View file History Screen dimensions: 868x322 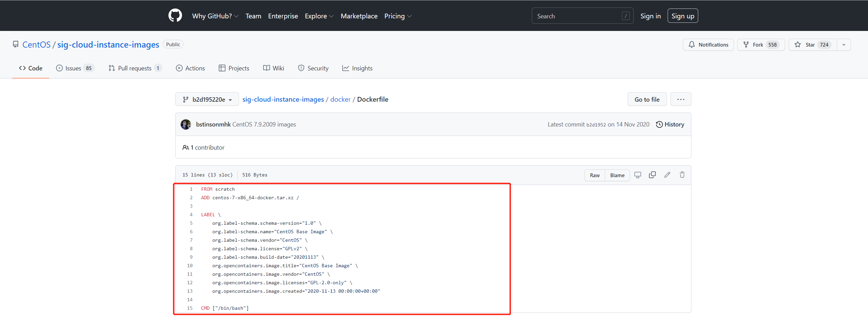(670, 124)
